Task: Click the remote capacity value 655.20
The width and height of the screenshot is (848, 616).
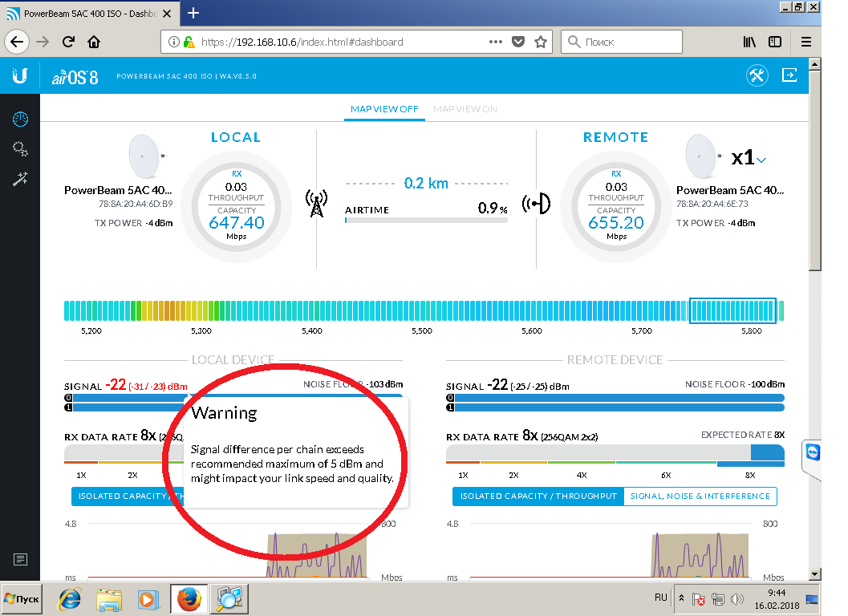Action: pos(616,222)
